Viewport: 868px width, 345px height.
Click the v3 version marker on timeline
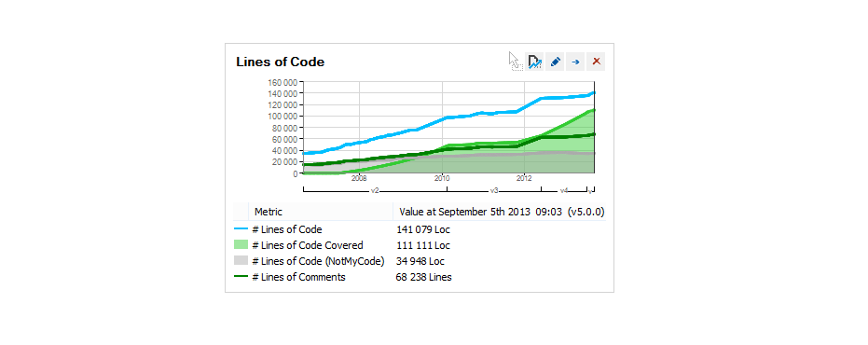point(494,190)
